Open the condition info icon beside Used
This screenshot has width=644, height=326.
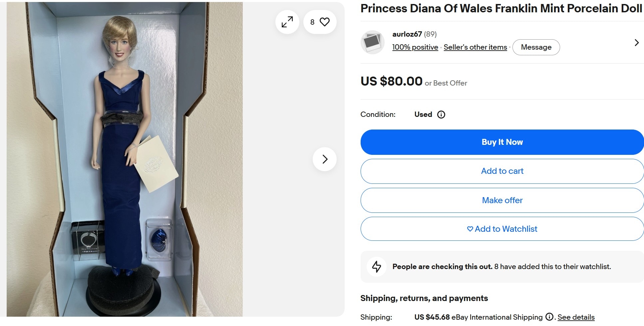441,115
